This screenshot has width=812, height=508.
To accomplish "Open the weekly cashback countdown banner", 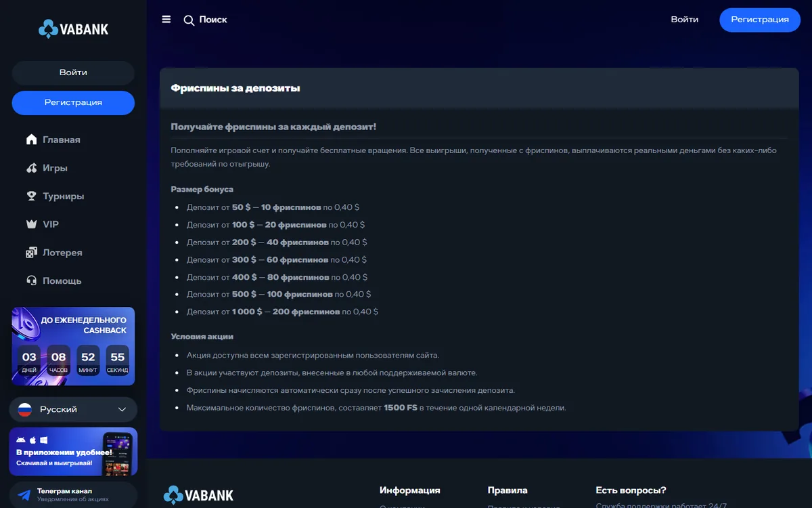I will coord(73,346).
